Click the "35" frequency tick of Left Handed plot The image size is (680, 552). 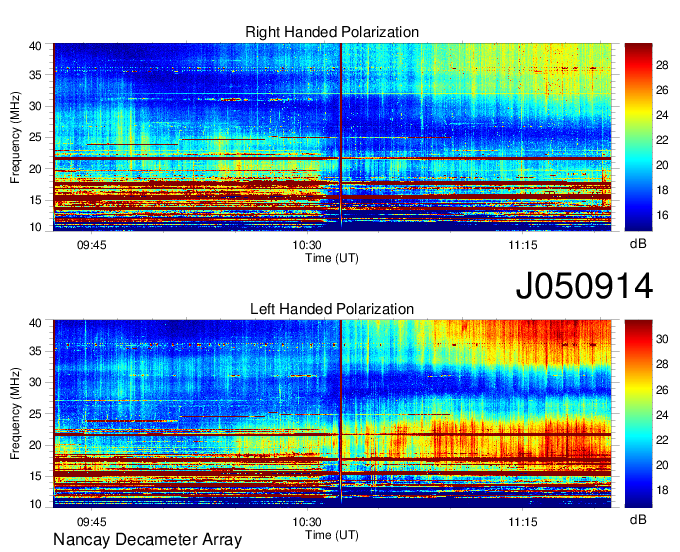36,352
